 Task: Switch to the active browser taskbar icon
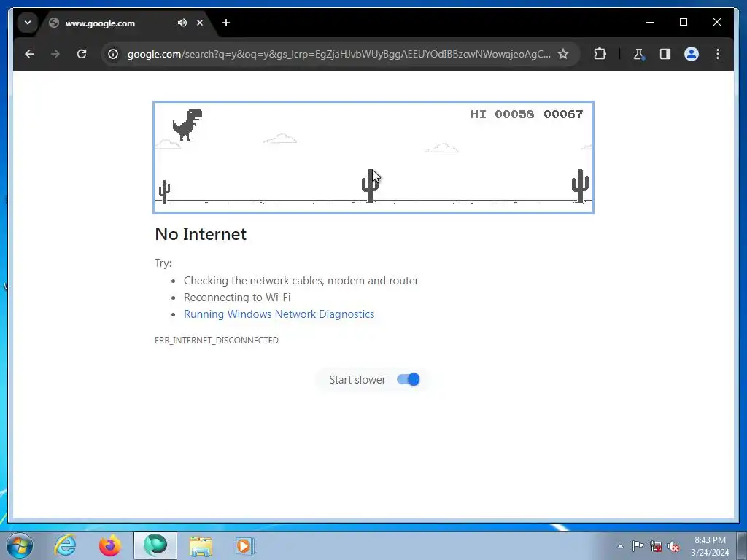coord(155,545)
